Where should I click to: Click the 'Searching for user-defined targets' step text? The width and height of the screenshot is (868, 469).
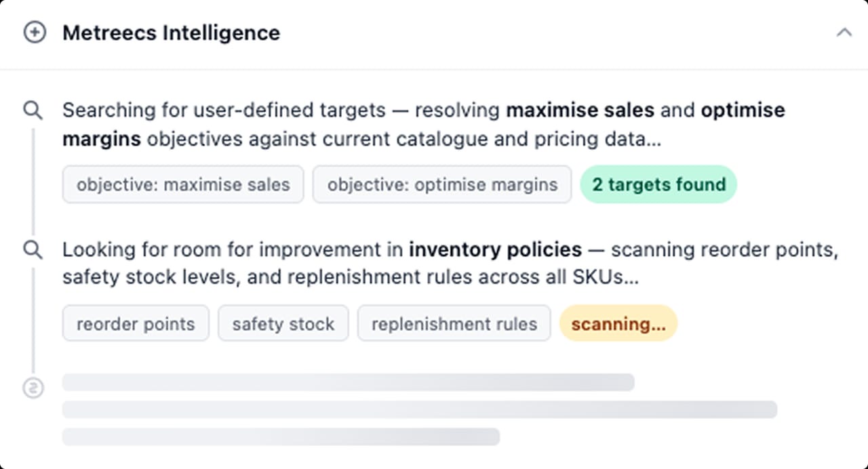[424, 125]
